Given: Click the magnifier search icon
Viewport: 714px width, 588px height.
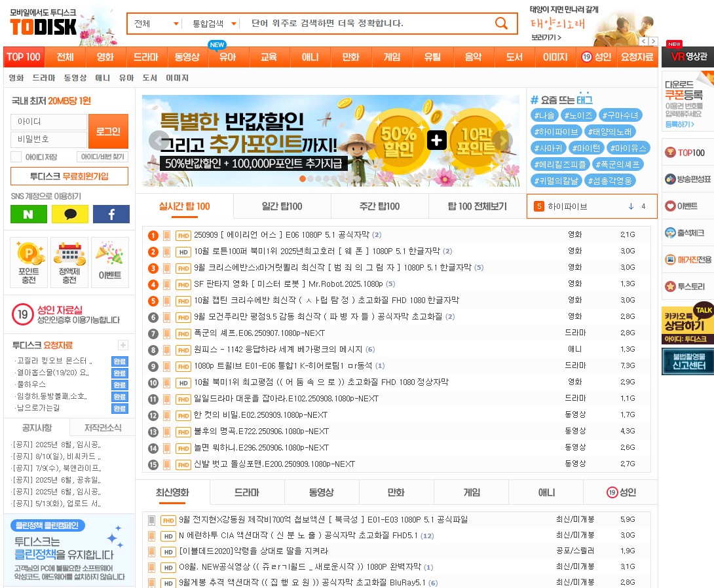Looking at the screenshot, I should pyautogui.click(x=501, y=24).
